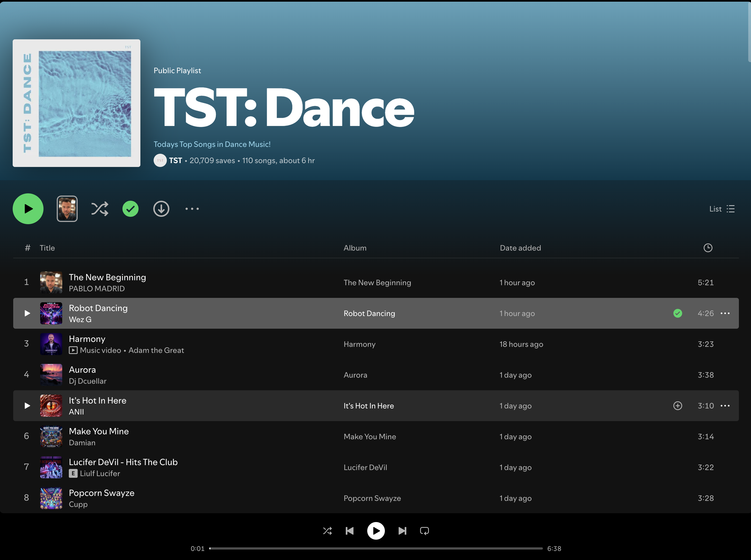Open more options for the TST: Dance playlist
751x560 pixels.
[x=192, y=209]
